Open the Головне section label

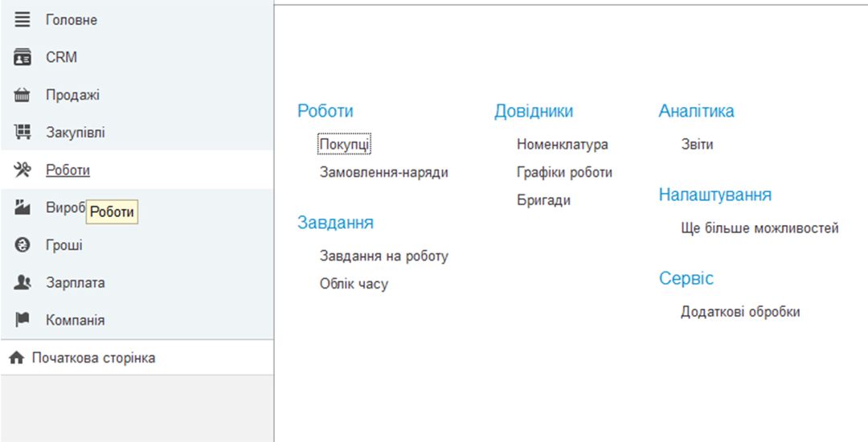[72, 20]
